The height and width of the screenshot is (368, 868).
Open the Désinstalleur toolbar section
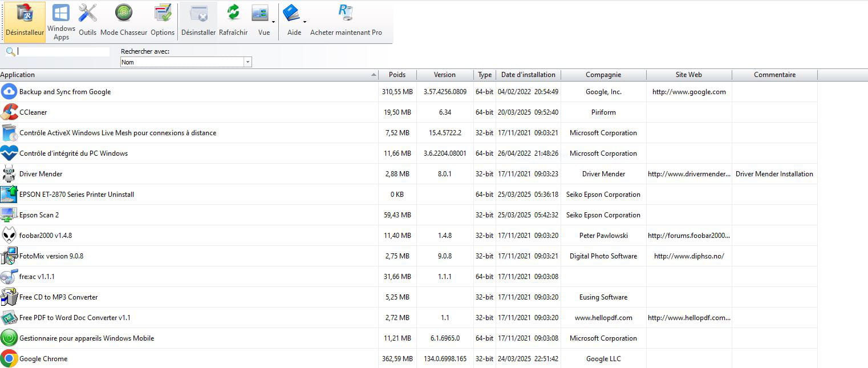25,22
